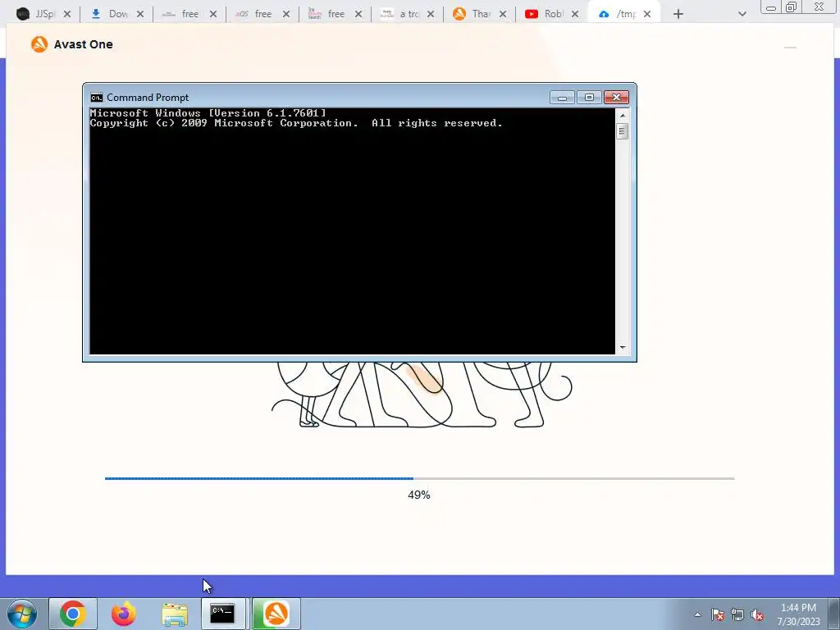Expand the tab search dropdown arrow
840x630 pixels.
click(x=742, y=14)
